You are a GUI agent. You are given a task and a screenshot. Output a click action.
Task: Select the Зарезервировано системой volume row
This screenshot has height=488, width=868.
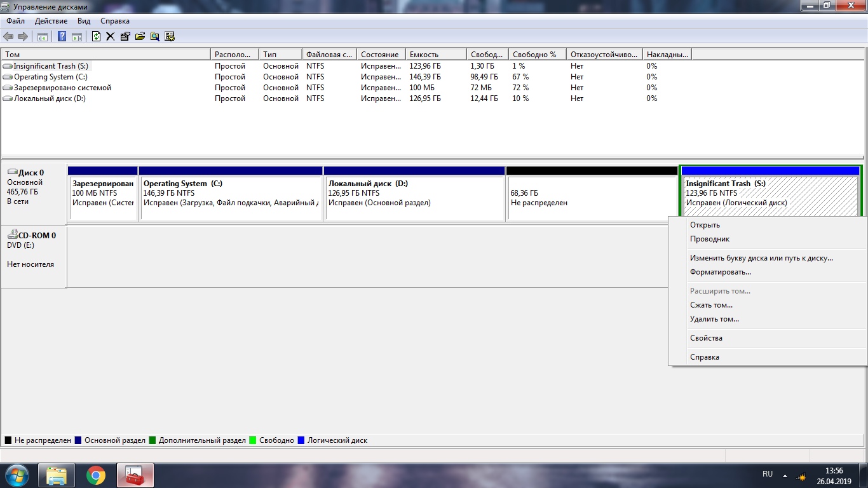pyautogui.click(x=57, y=88)
